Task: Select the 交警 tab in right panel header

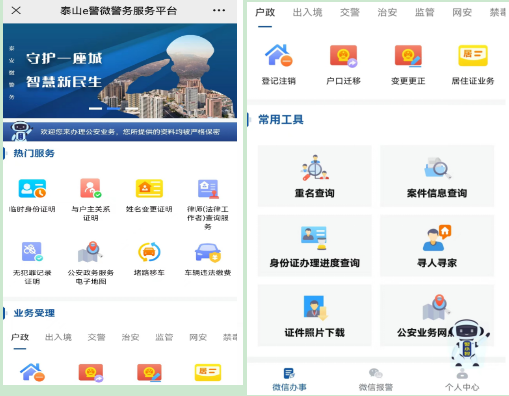Action: tap(350, 13)
